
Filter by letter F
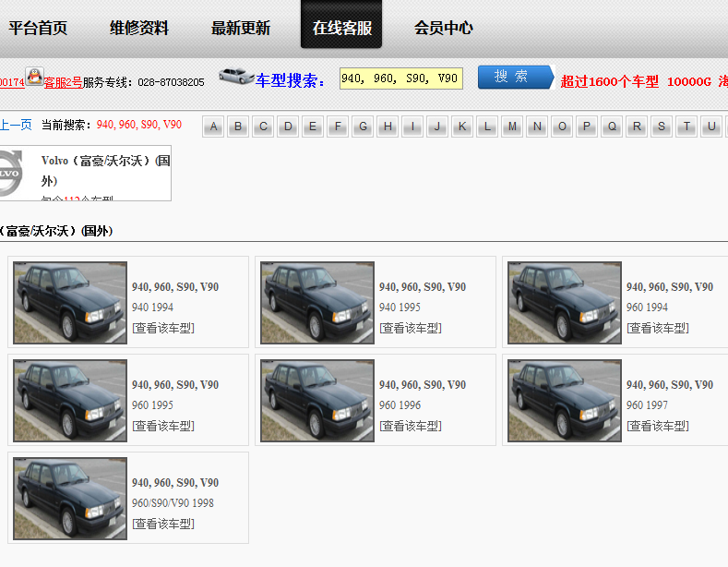pos(338,127)
